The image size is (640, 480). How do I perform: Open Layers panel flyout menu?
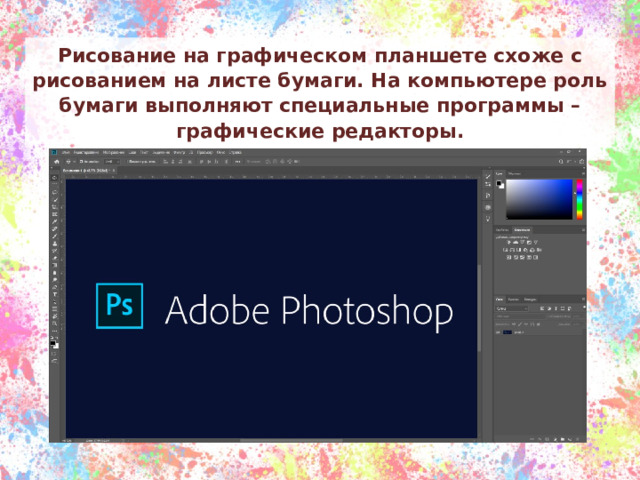coord(583,299)
